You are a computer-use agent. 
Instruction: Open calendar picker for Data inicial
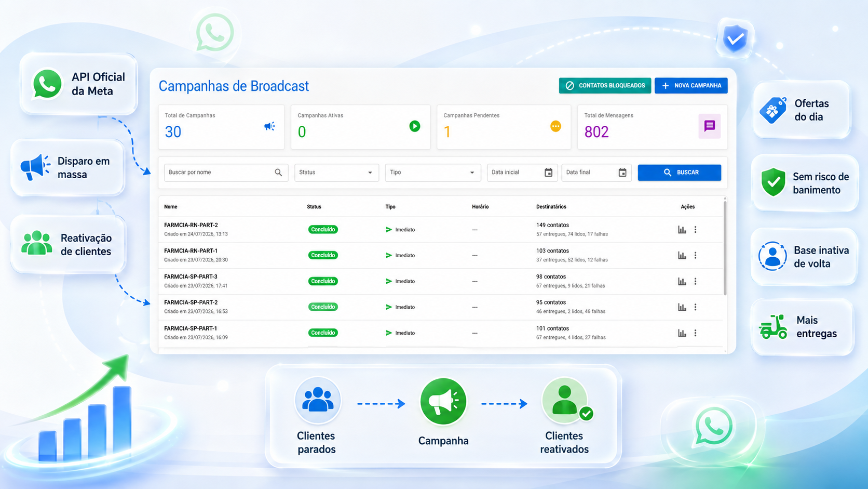pyautogui.click(x=548, y=173)
